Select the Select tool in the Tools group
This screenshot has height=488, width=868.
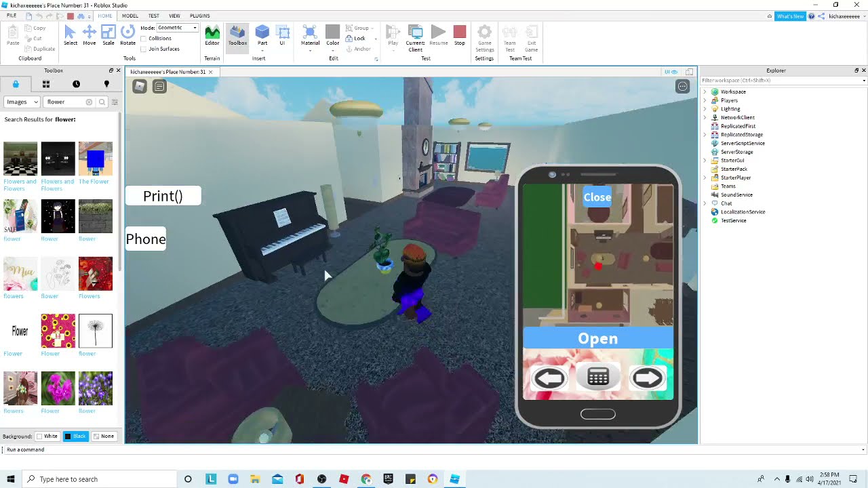70,35
